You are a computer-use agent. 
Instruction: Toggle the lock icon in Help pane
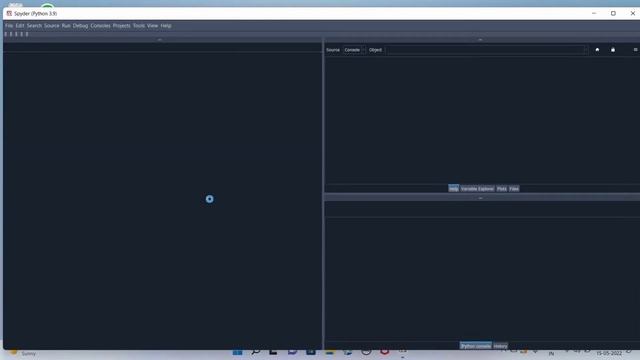tap(613, 50)
